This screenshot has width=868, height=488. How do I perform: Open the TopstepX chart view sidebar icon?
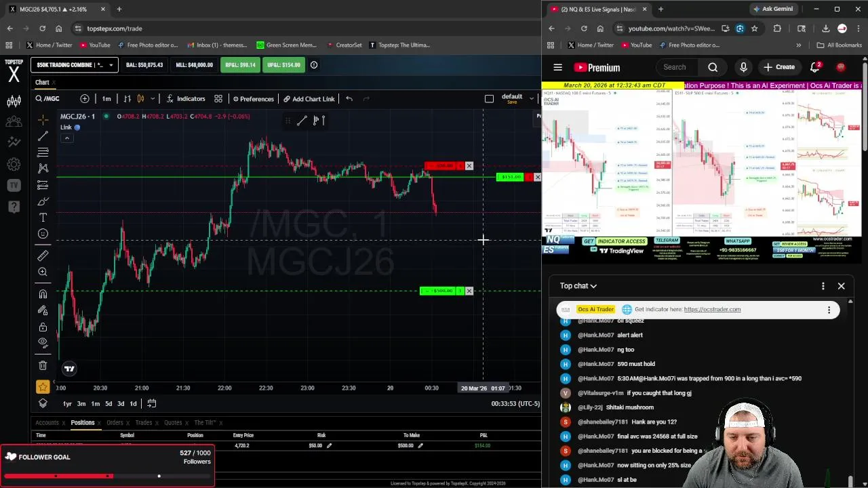pyautogui.click(x=14, y=102)
